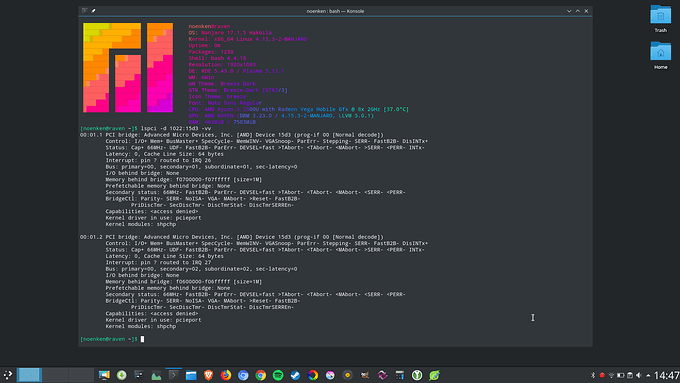This screenshot has width=680, height=383.
Task: Open the application launcher on the panel
Action: 8,375
